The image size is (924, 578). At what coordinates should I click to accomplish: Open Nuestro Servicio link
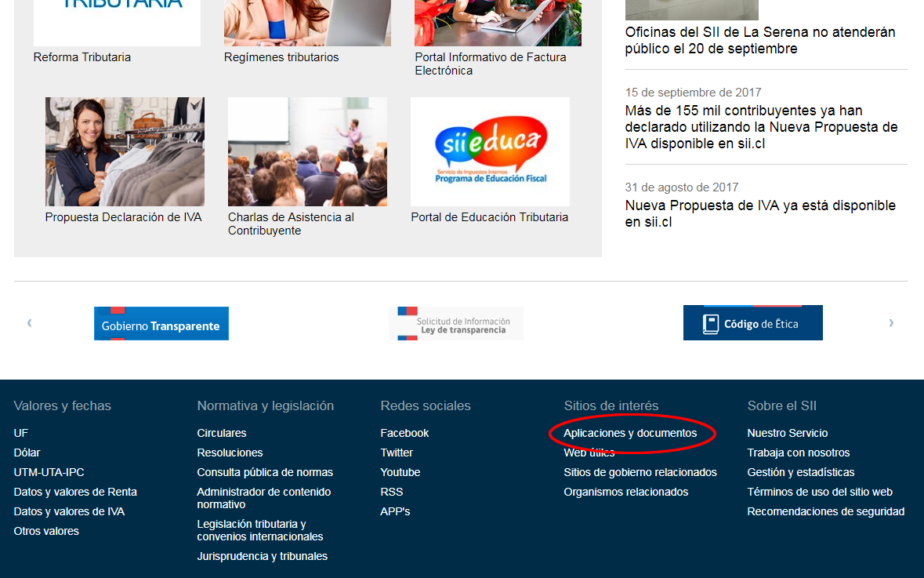pos(788,433)
